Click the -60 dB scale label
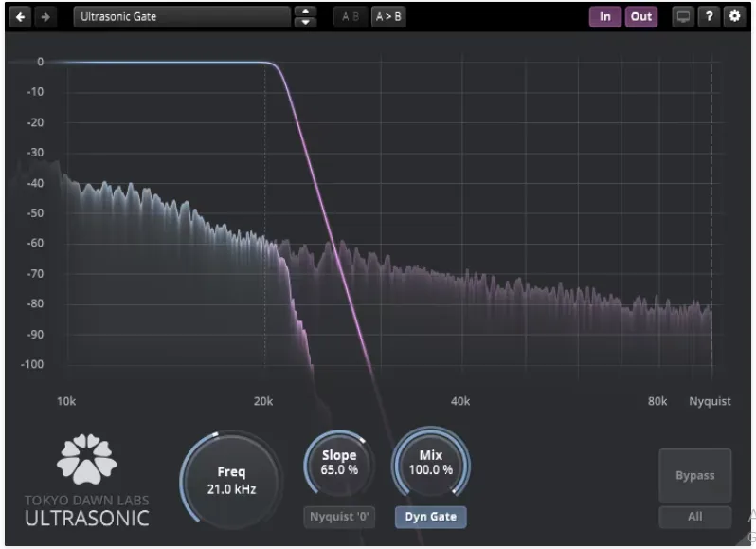Viewport: 756px width, 549px height. 35,243
